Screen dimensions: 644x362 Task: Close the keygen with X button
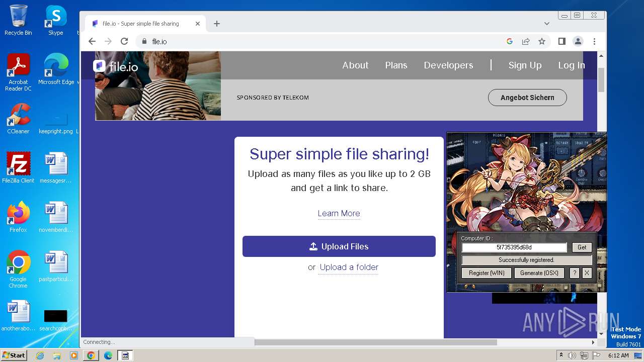tap(587, 273)
